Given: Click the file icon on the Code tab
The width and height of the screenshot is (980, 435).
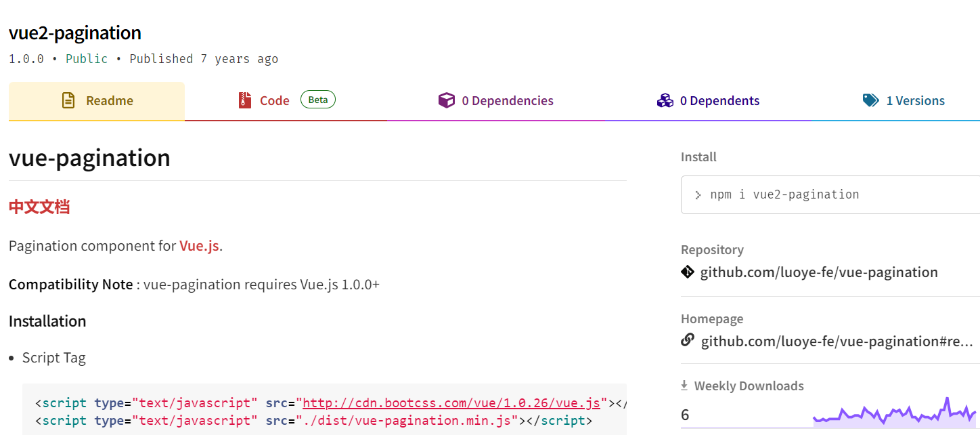Looking at the screenshot, I should [244, 99].
